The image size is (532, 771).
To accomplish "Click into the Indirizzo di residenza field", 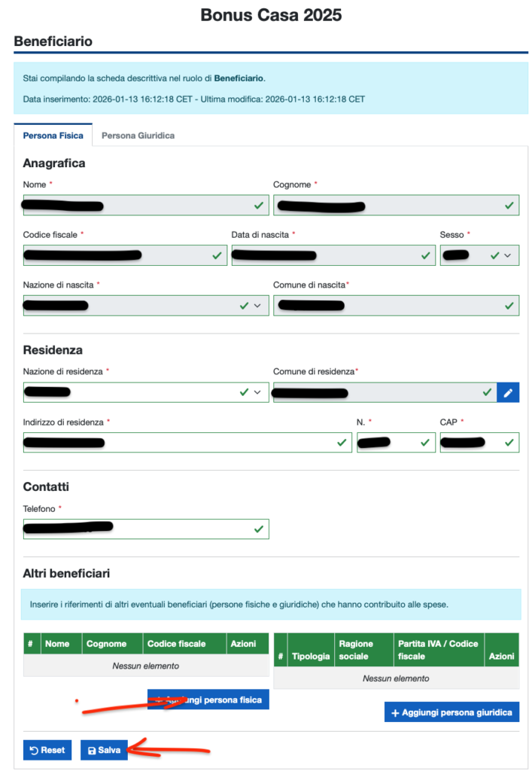I will click(x=187, y=443).
